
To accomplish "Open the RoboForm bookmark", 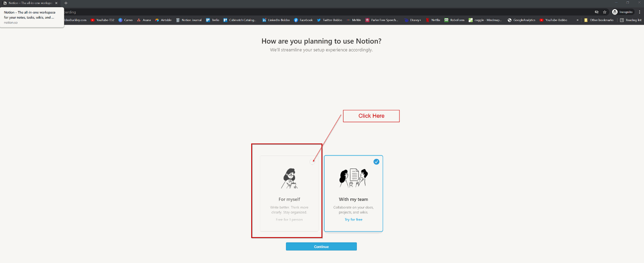I will [x=454, y=20].
